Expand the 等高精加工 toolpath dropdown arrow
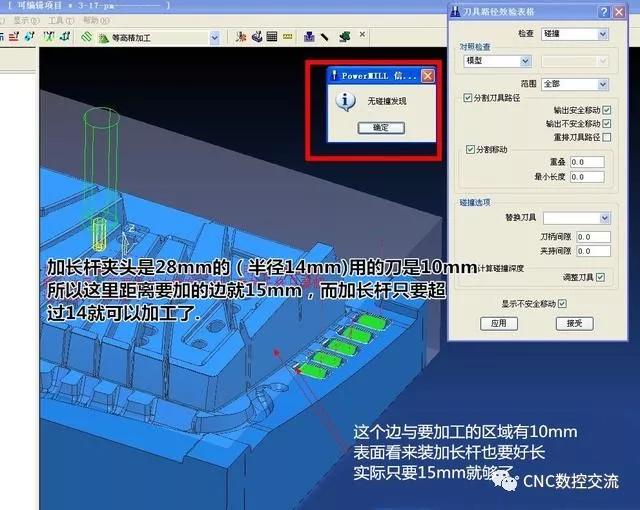Viewport: 640px width, 510px height. (x=214, y=38)
